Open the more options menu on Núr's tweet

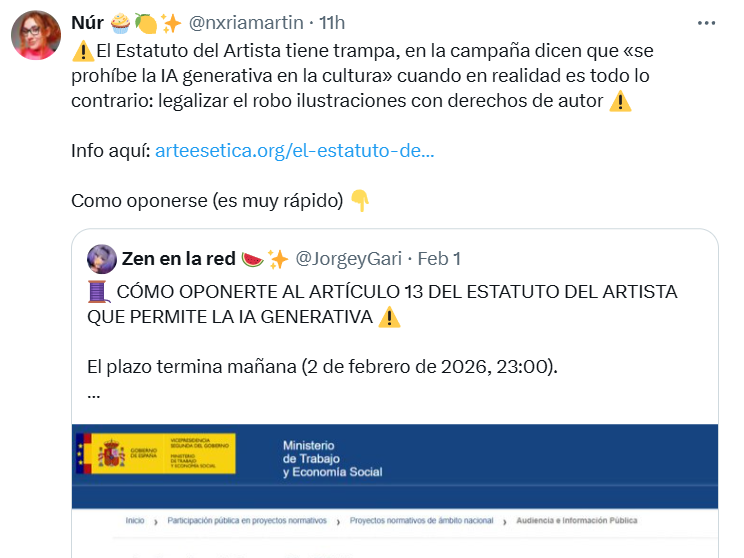pos(709,22)
